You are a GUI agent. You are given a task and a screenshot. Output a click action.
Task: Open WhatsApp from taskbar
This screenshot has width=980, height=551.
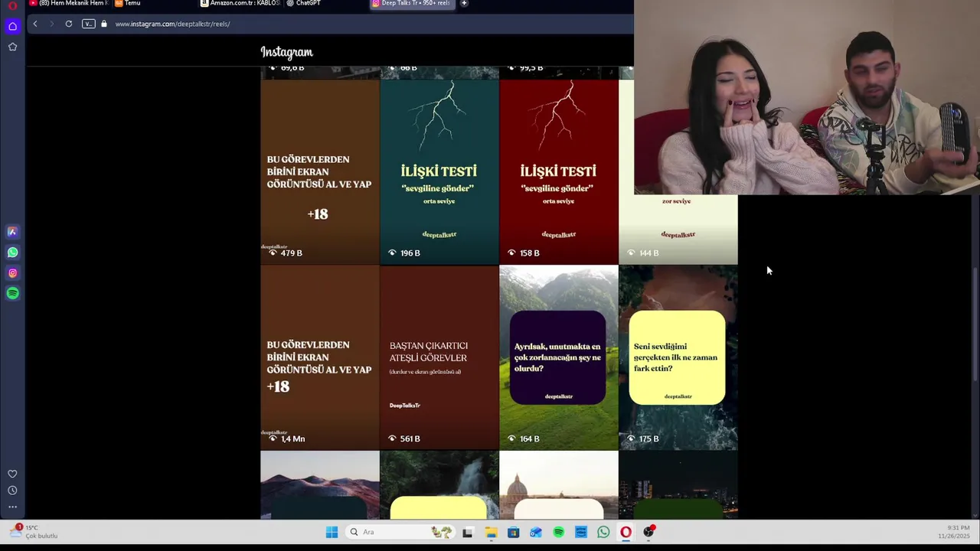(x=603, y=532)
